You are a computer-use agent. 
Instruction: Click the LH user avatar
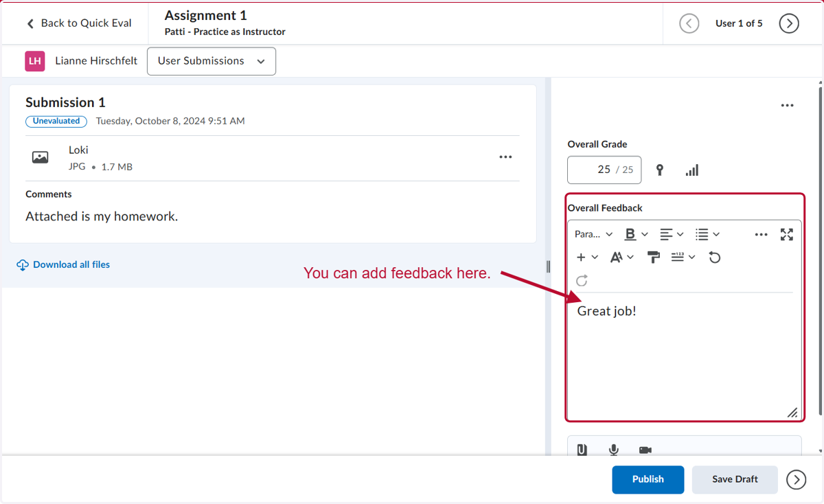tap(35, 61)
